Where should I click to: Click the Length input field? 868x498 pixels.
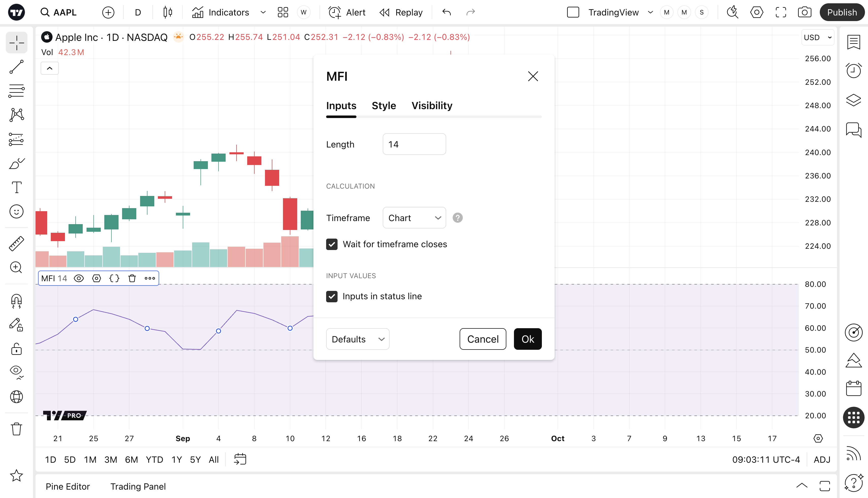[x=414, y=144]
